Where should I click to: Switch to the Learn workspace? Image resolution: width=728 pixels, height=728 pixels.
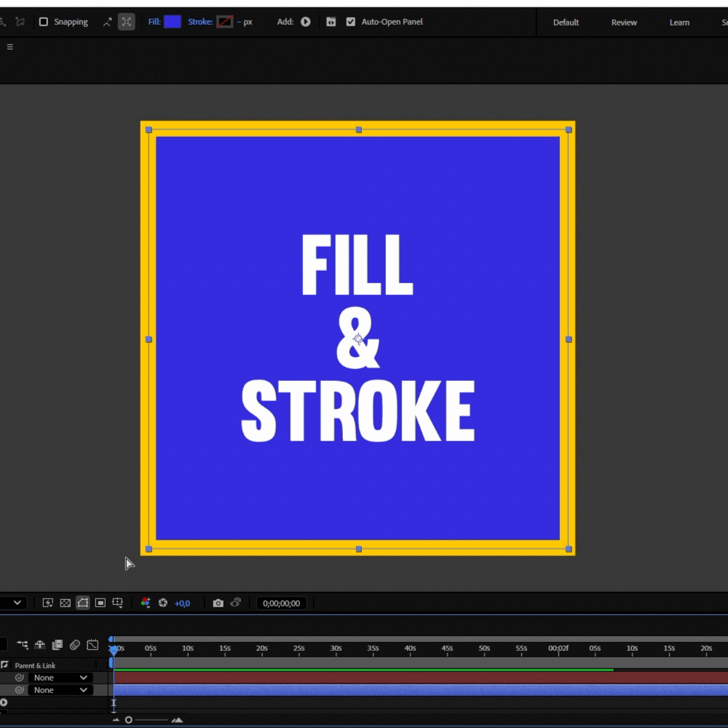[x=679, y=23]
